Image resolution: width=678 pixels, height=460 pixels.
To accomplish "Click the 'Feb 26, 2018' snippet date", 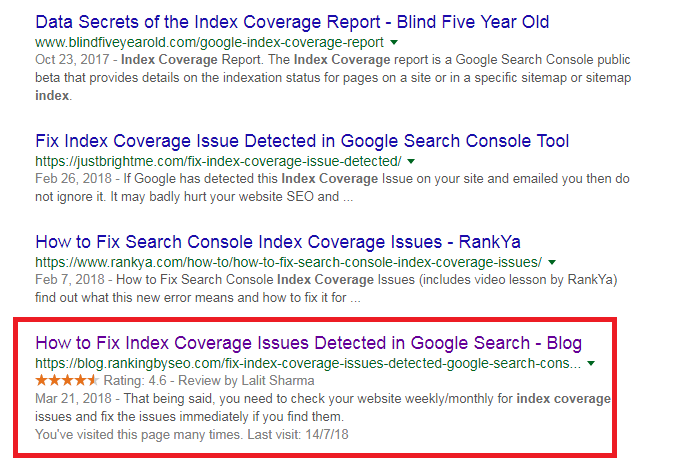I will pyautogui.click(x=74, y=179).
